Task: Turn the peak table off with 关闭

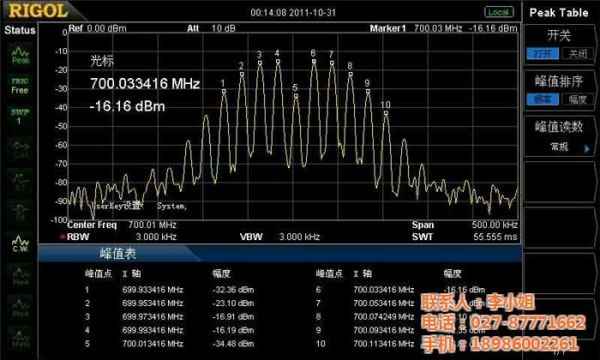Action: coord(578,54)
